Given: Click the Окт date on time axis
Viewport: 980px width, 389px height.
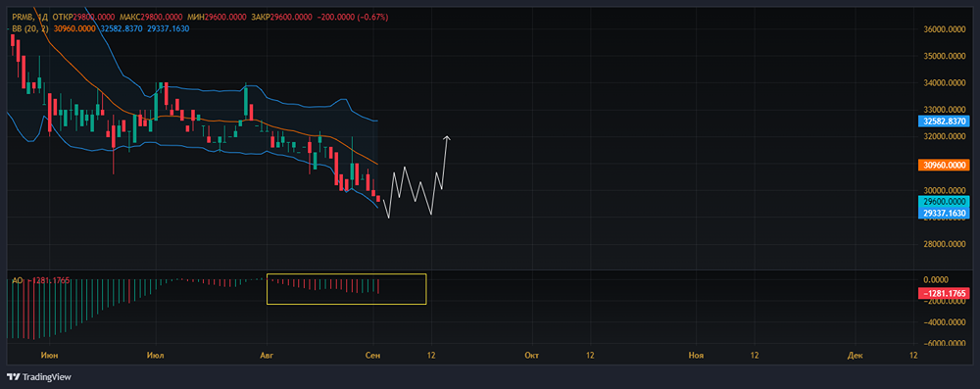Looking at the screenshot, I should [x=532, y=356].
